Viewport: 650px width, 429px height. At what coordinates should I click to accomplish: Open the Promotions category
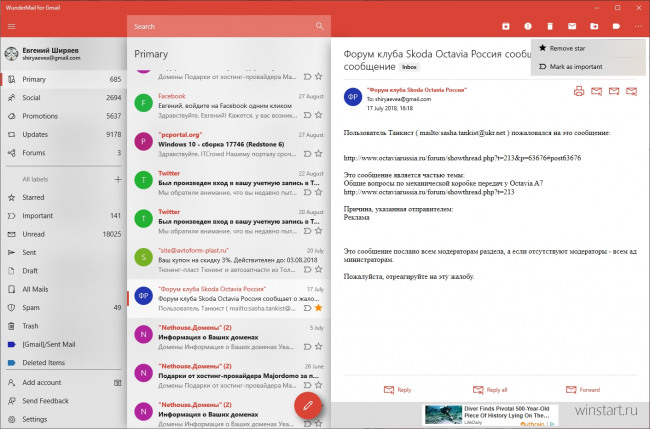tap(45, 116)
